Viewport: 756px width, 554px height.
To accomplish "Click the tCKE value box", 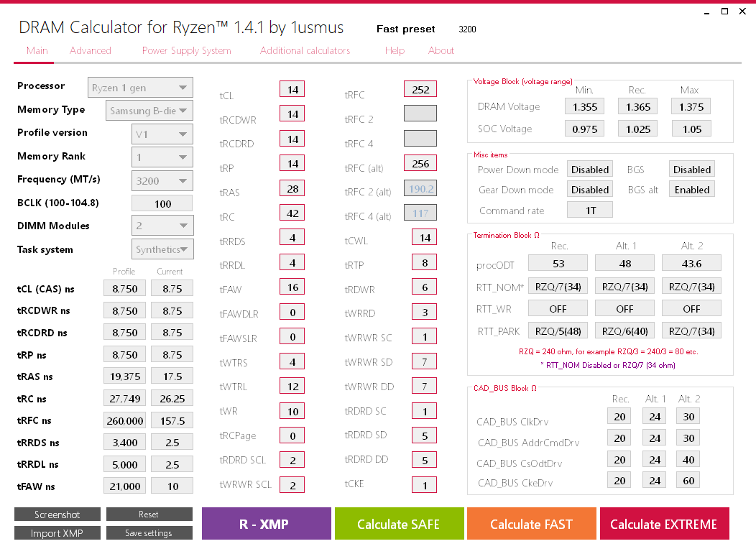I will tap(424, 485).
